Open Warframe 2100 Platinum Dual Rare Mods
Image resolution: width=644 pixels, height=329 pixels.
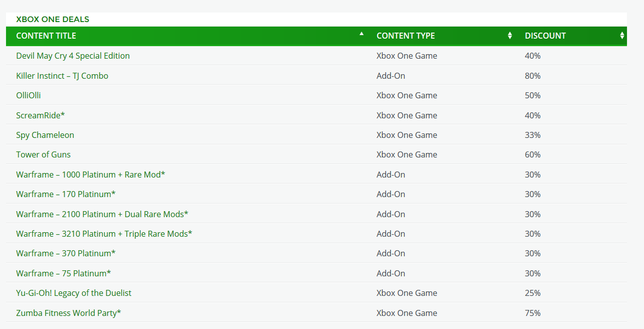click(102, 214)
